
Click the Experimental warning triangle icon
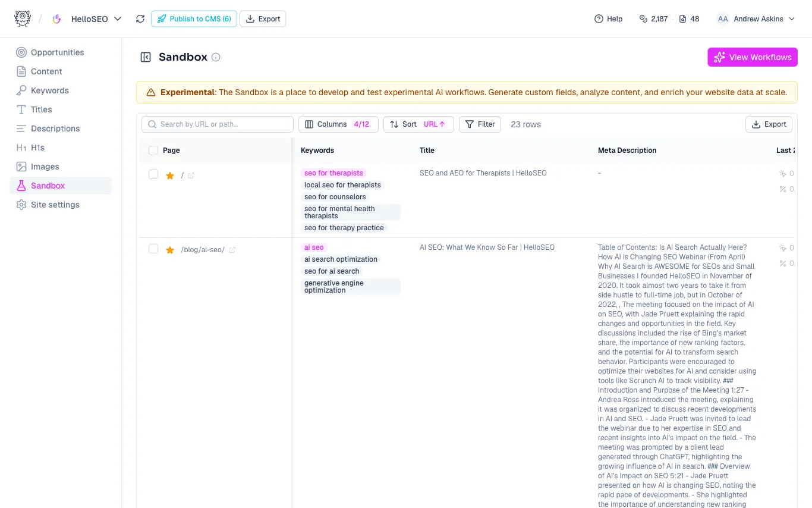[151, 92]
